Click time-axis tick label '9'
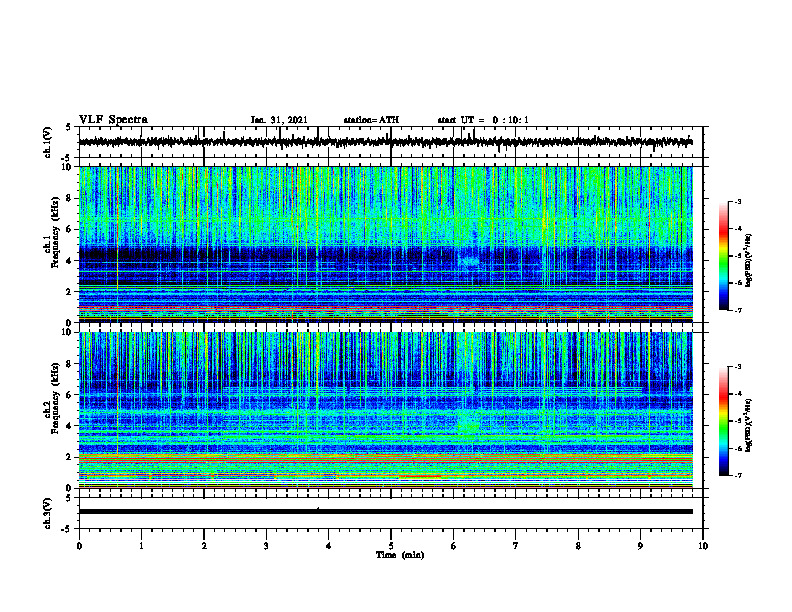This screenshot has width=792, height=612. click(x=640, y=546)
